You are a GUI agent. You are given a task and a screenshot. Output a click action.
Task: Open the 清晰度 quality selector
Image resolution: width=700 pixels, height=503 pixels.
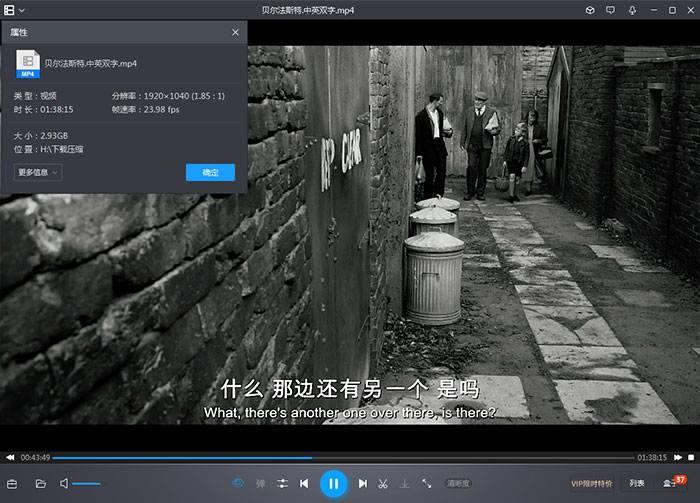pyautogui.click(x=458, y=483)
